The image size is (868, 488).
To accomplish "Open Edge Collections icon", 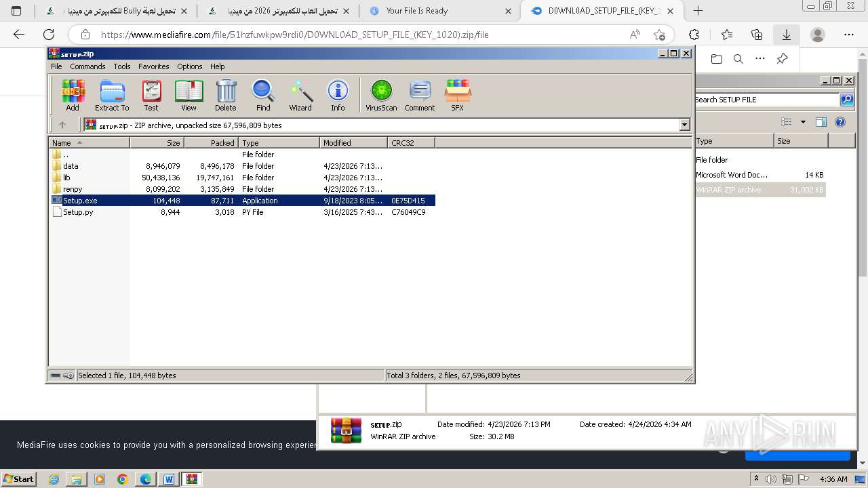I will point(757,35).
